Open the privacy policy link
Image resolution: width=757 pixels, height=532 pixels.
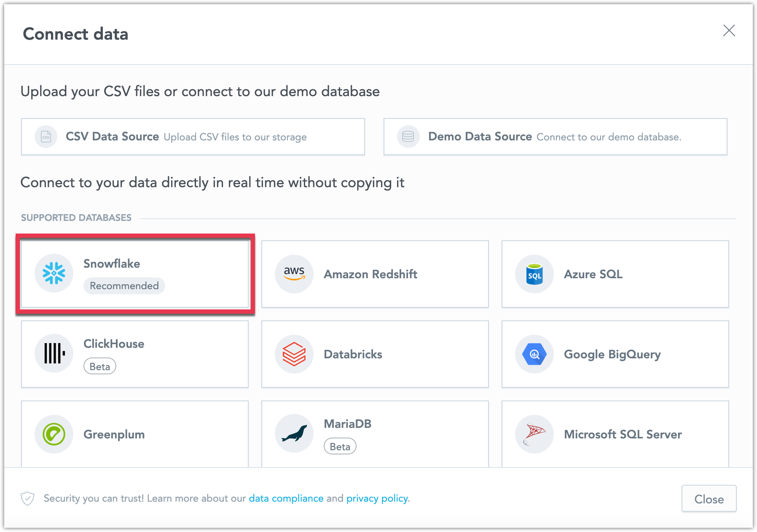tap(376, 498)
